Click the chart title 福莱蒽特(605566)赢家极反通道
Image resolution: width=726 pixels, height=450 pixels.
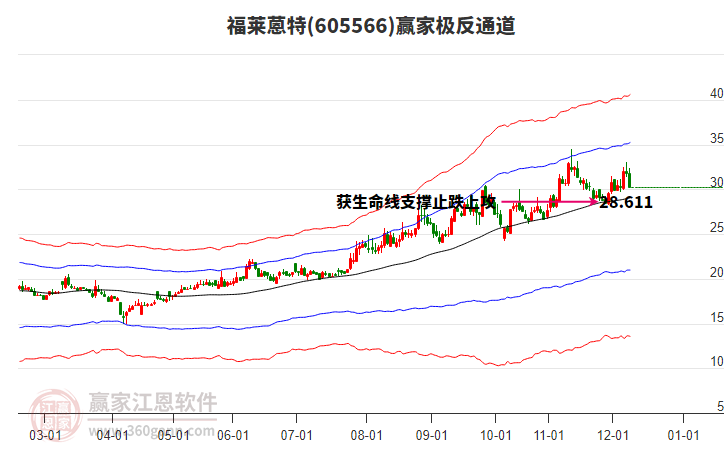coord(371,25)
